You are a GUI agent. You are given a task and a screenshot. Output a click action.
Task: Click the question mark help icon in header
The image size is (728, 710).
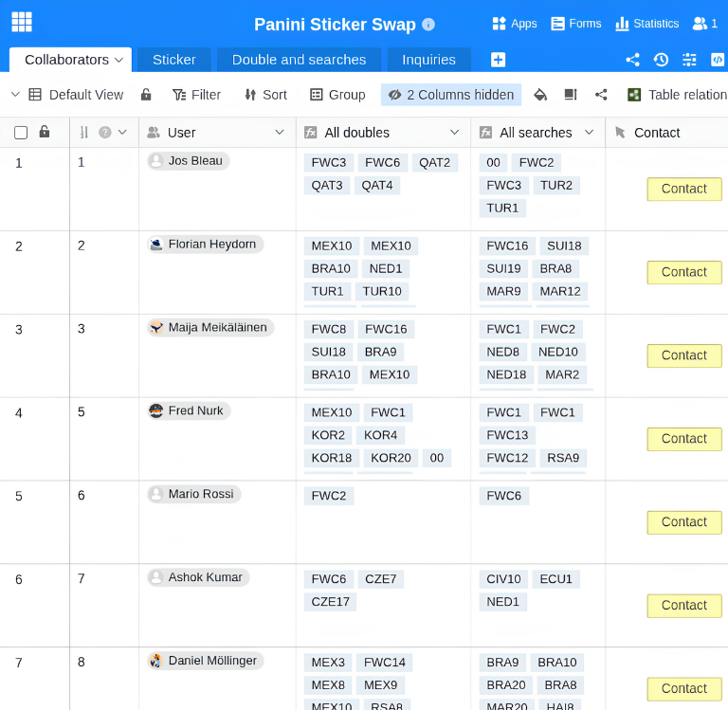(105, 133)
